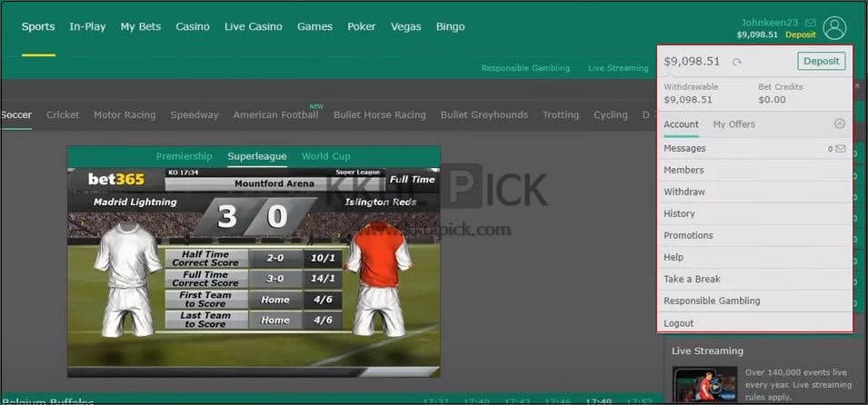
Task: Open Help in account menu
Action: coord(754,257)
